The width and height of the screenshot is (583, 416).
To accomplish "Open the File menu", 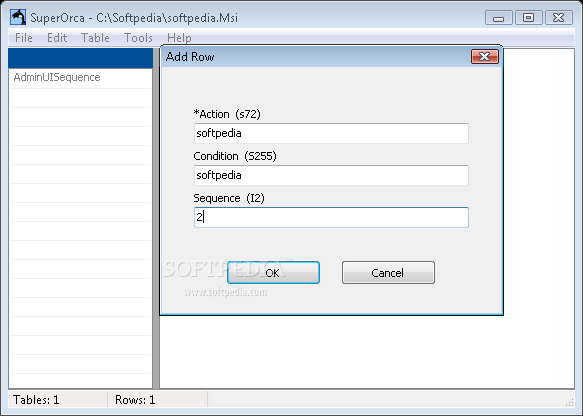I will point(24,38).
